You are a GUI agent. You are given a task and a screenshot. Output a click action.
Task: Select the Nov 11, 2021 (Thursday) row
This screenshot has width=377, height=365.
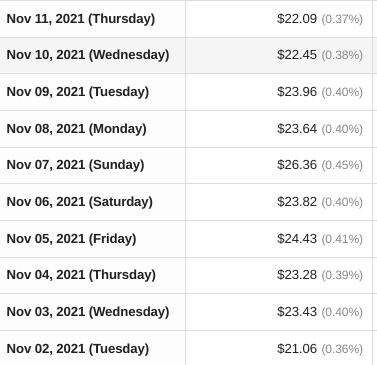click(x=188, y=19)
